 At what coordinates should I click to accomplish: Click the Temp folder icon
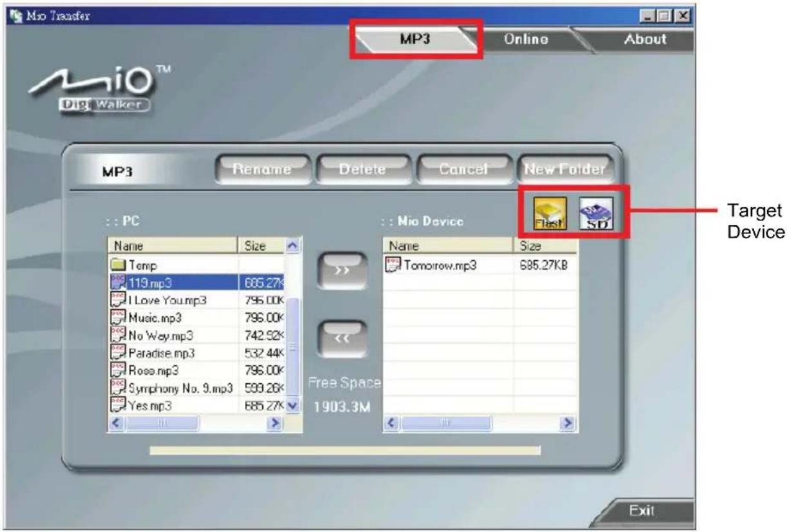tap(119, 265)
